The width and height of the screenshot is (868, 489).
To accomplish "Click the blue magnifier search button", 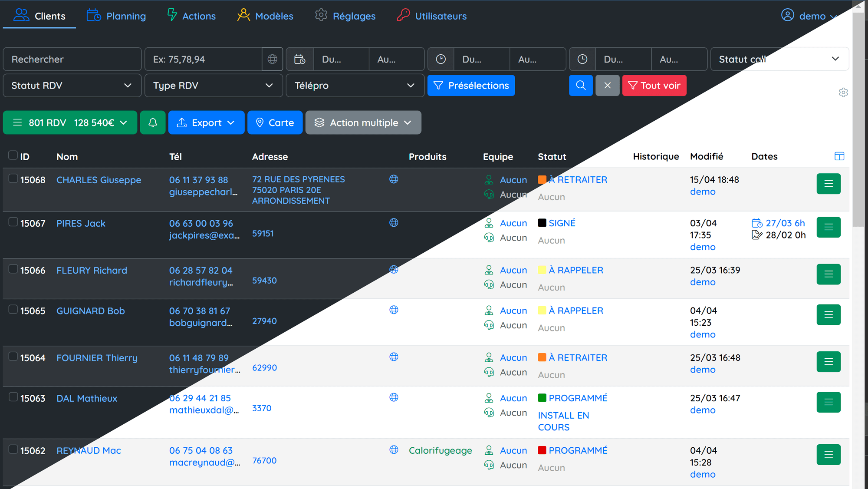I will (x=580, y=86).
